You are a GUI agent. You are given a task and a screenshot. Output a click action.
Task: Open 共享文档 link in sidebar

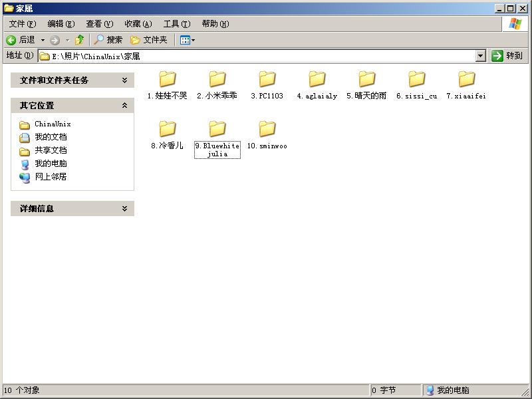[x=51, y=150]
